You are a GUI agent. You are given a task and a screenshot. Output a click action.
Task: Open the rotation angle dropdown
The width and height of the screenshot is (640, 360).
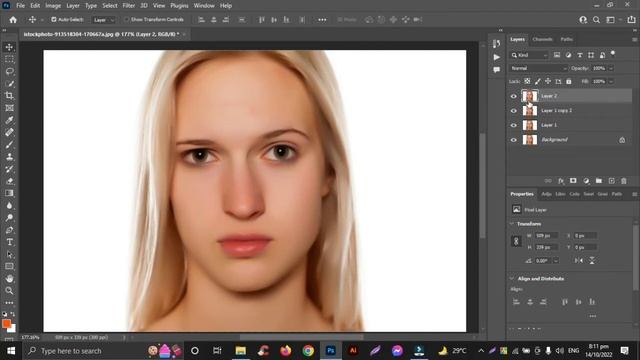[556, 260]
